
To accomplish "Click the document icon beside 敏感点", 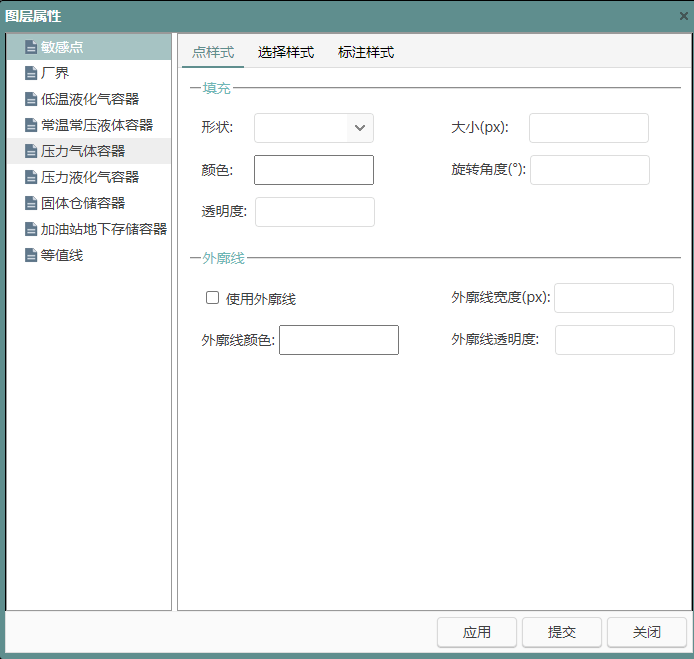I will pyautogui.click(x=31, y=47).
